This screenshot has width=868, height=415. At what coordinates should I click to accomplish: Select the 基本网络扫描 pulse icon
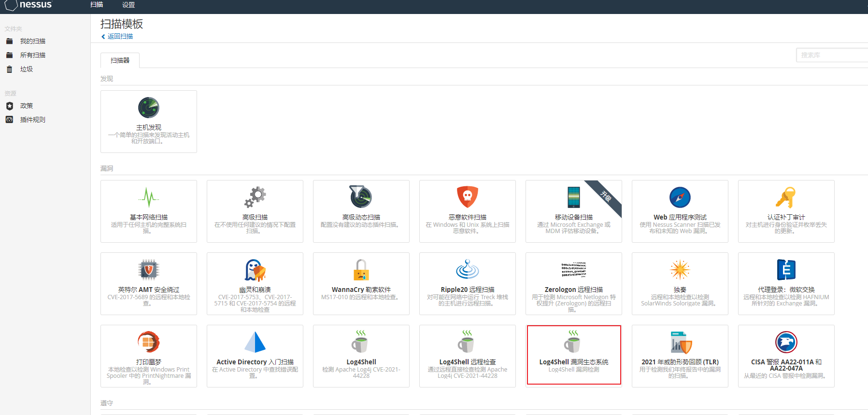pyautogui.click(x=148, y=197)
